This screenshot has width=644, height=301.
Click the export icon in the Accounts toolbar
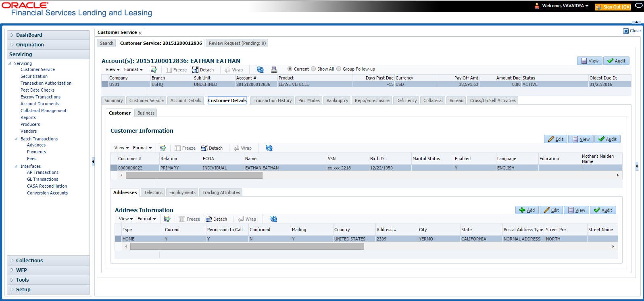(x=154, y=69)
